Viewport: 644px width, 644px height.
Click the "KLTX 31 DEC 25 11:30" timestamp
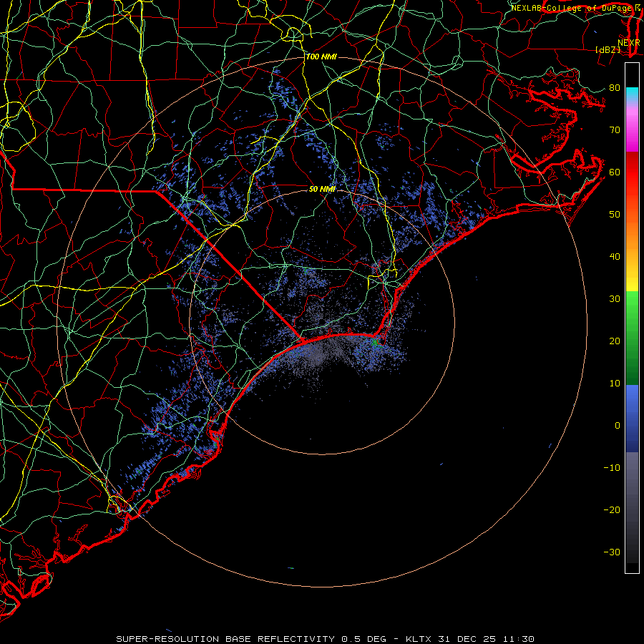(x=470, y=639)
